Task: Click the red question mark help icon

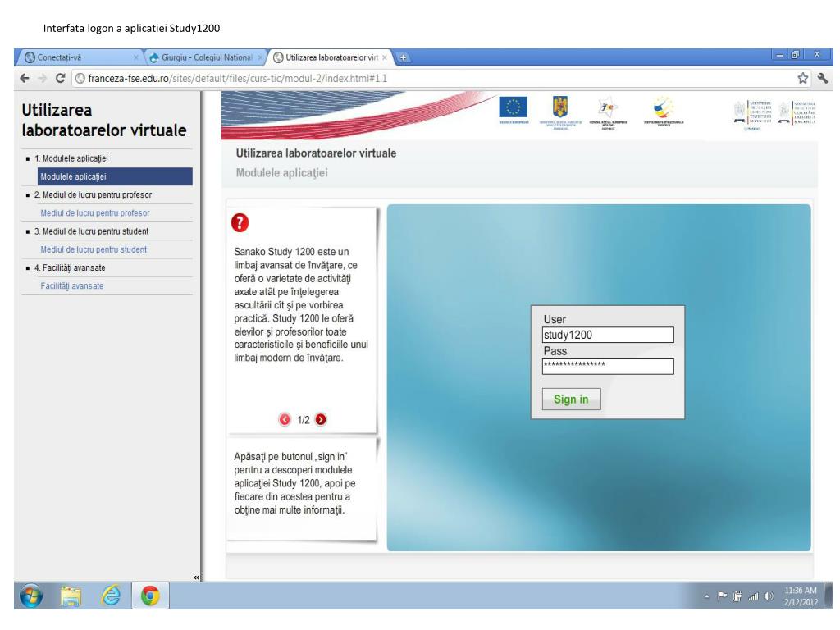Action: coord(240,222)
